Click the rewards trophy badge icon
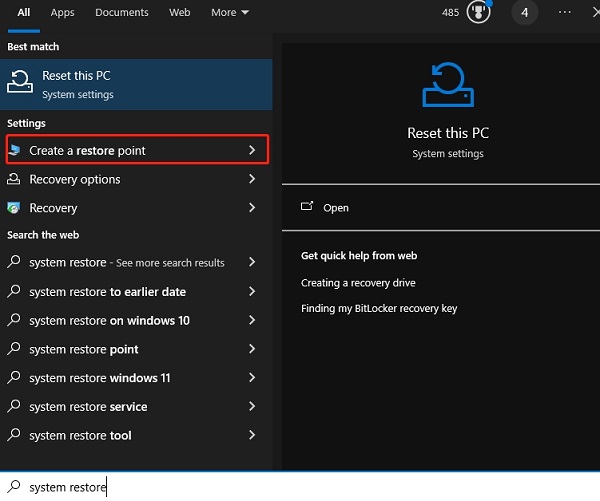This screenshot has height=501, width=600. coord(478,12)
